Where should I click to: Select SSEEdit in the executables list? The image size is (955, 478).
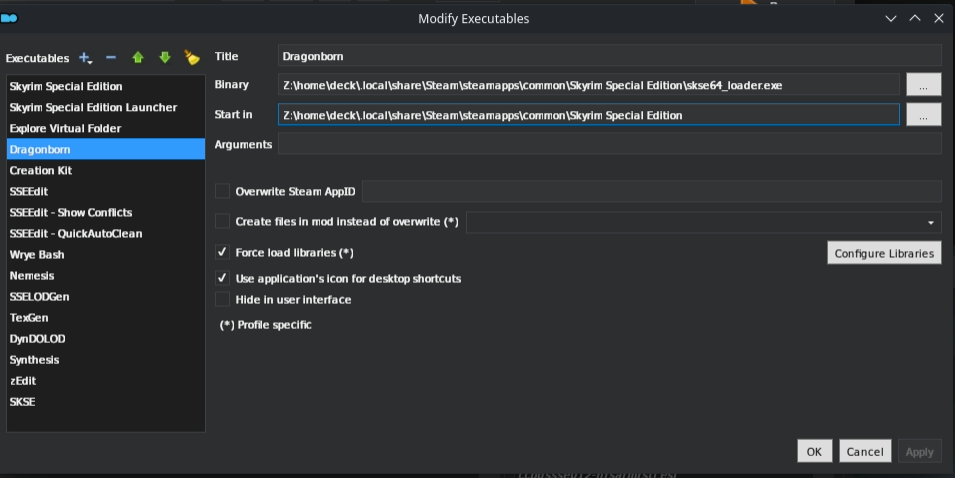click(x=29, y=191)
